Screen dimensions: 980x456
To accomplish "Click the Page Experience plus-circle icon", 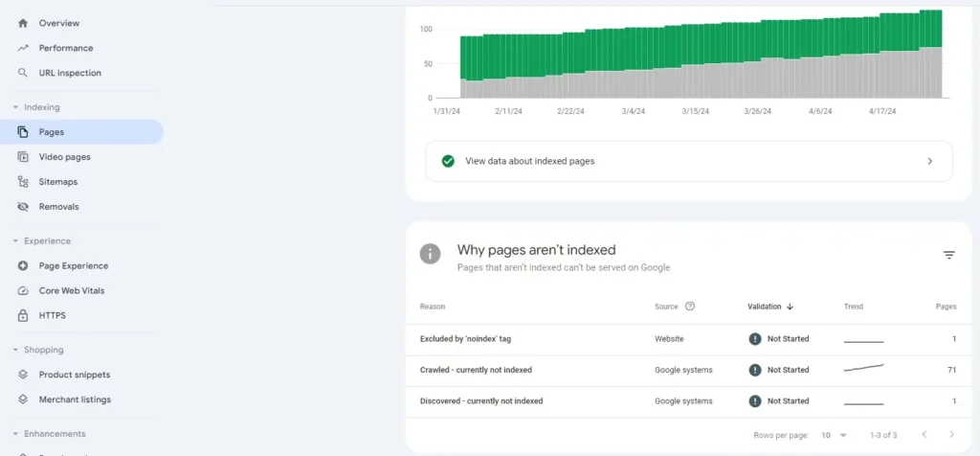I will click(23, 266).
